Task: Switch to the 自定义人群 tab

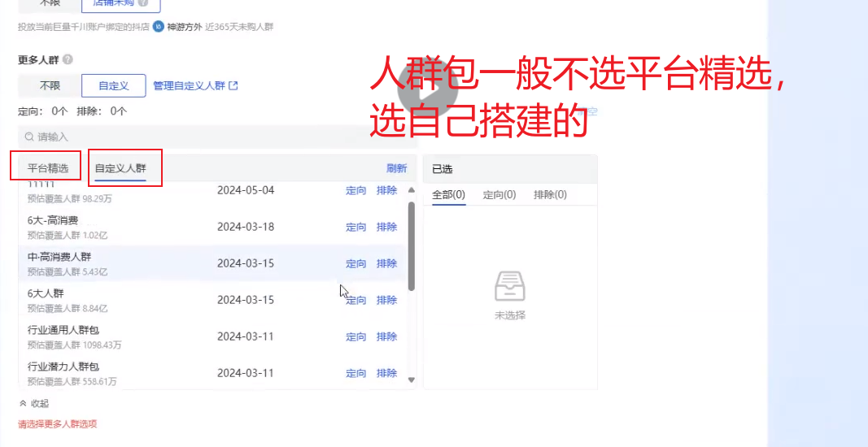Action: click(x=120, y=168)
